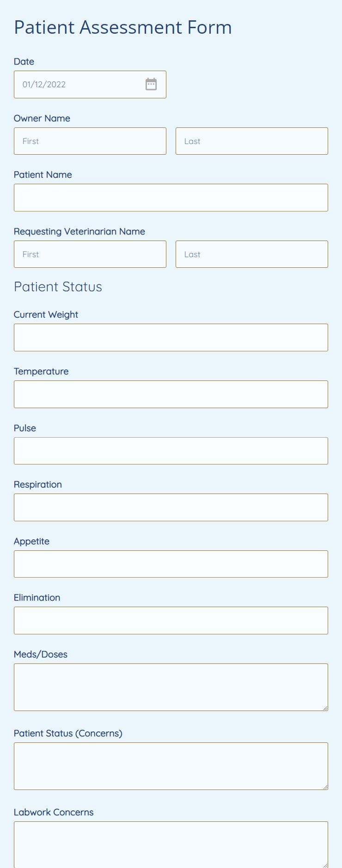Click the Temperature entry field
342x868 pixels.
pyautogui.click(x=171, y=394)
